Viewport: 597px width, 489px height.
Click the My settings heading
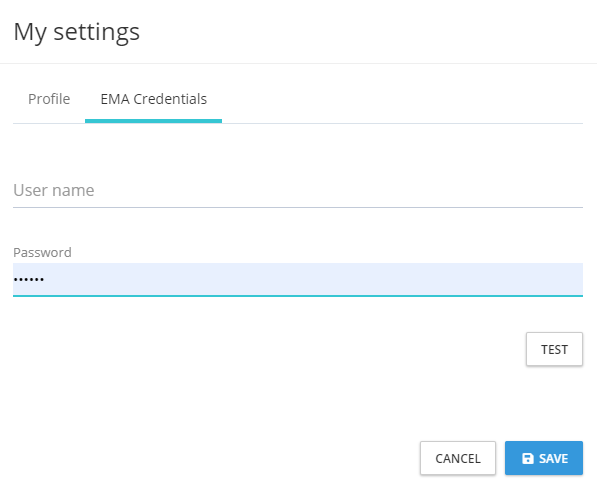[x=77, y=32]
